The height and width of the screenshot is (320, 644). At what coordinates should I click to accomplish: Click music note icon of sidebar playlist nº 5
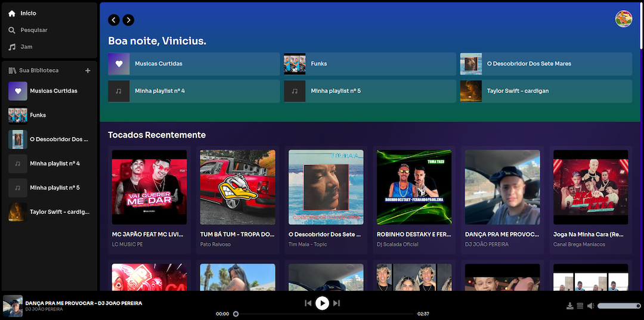click(x=18, y=188)
